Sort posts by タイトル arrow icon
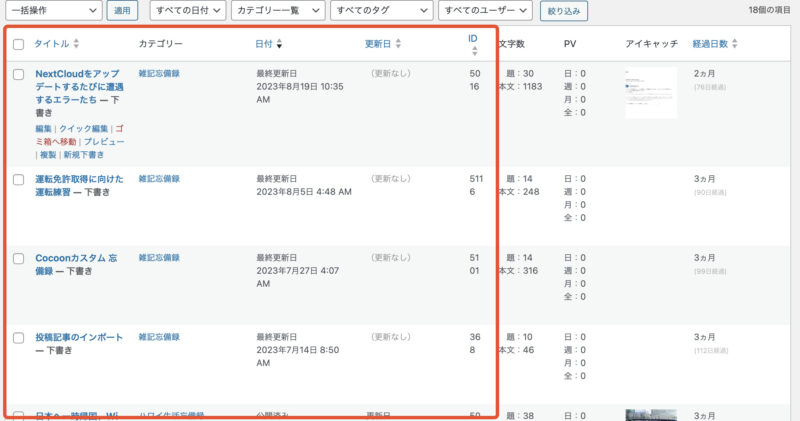This screenshot has width=800, height=421. [76, 43]
